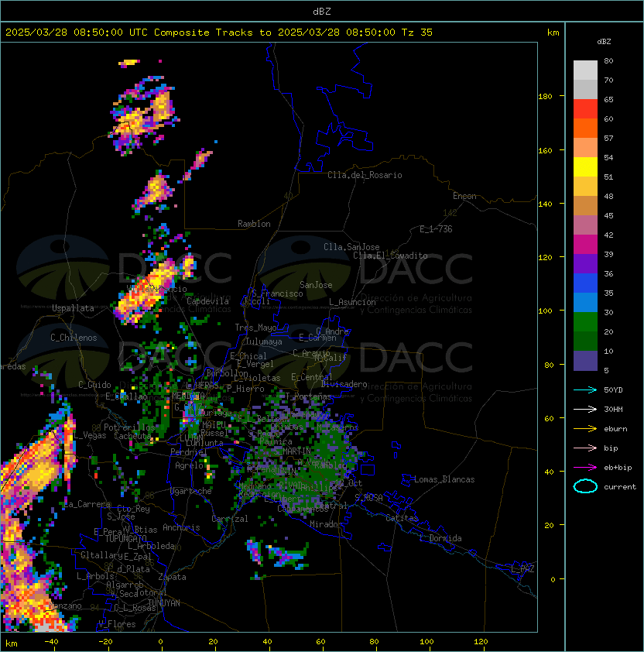Select the purple 39–36 dBZ swatch
This screenshot has width=644, height=652.
point(585,263)
